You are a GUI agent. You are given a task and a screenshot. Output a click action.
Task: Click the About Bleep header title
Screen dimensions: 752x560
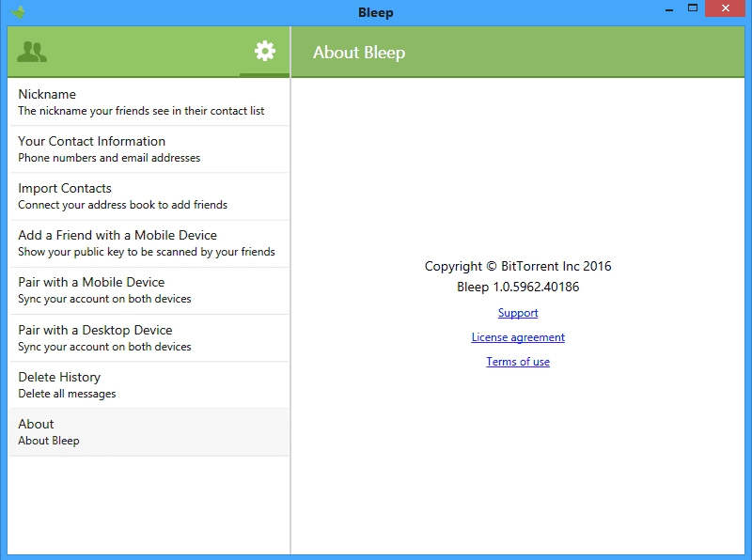[359, 53]
